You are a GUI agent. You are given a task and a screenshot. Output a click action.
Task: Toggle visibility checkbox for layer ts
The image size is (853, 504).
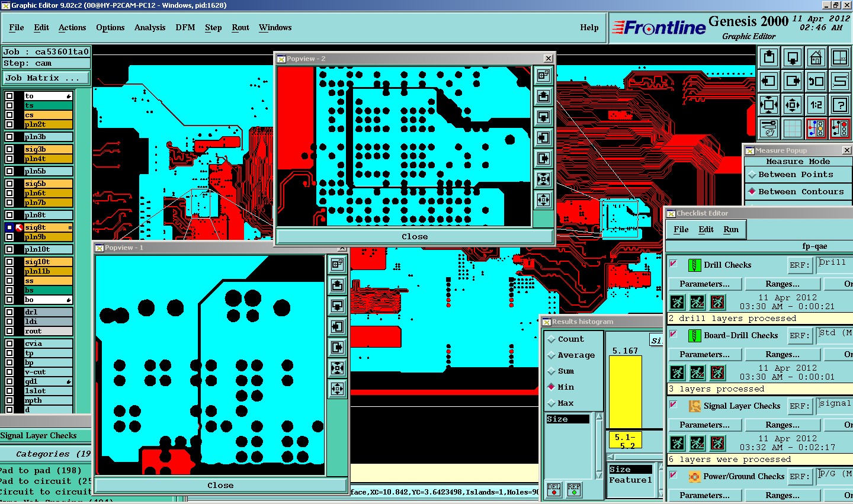pyautogui.click(x=9, y=105)
